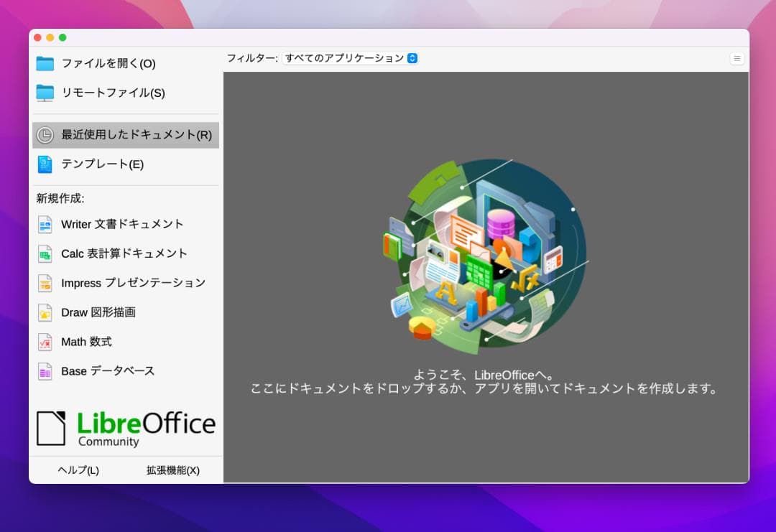Create a new Writer 文書ドキュメント

(x=122, y=224)
